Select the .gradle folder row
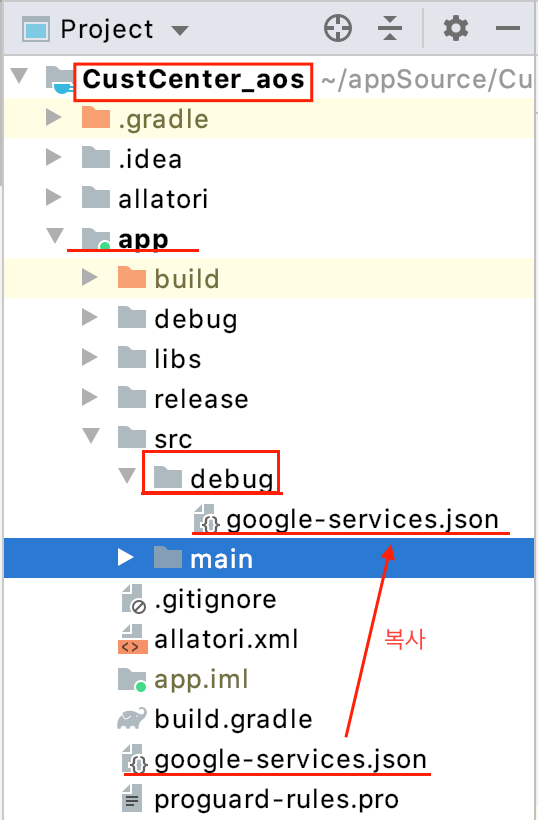Screen dimensions: 538x820 (269, 118)
